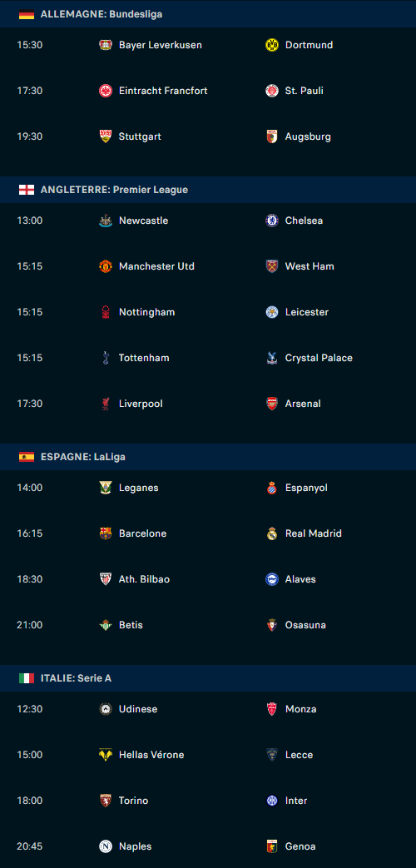
Task: Click the Bayer Leverkusen club crest
Action: pyautogui.click(x=106, y=45)
